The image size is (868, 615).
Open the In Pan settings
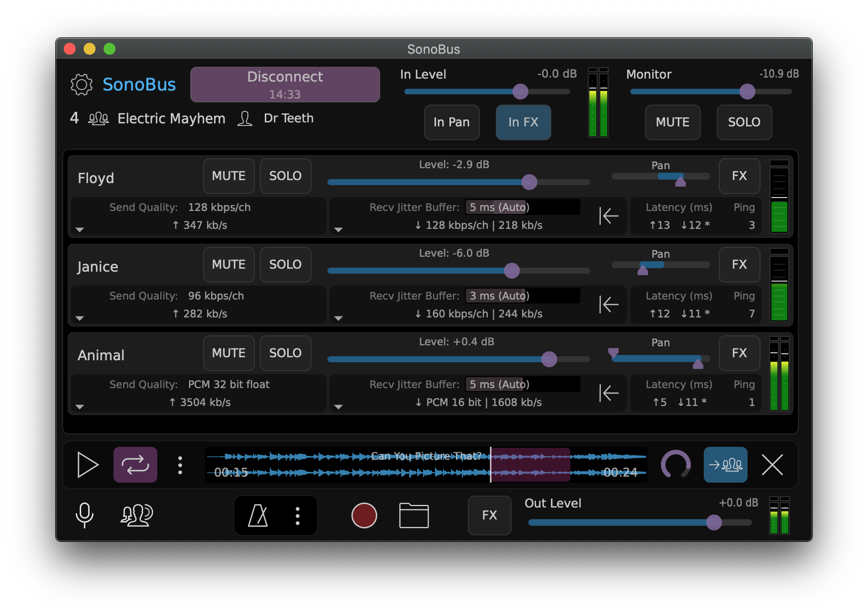(452, 122)
